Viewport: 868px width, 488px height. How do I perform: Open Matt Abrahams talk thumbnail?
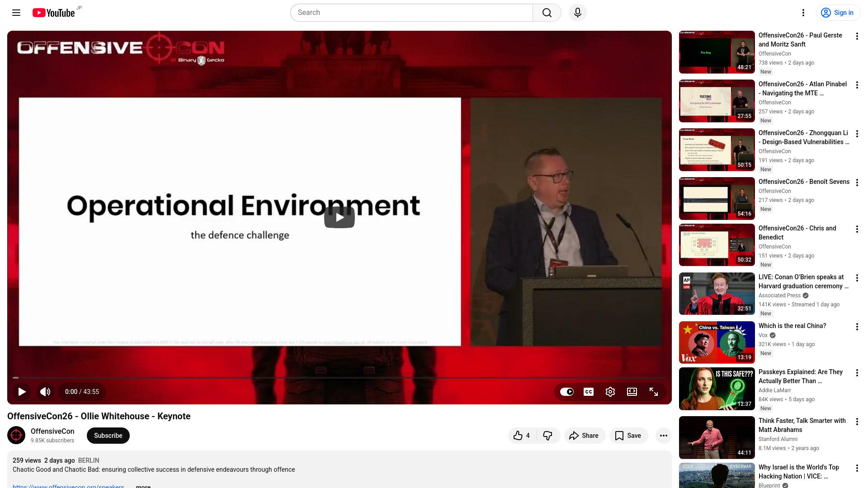click(x=717, y=437)
